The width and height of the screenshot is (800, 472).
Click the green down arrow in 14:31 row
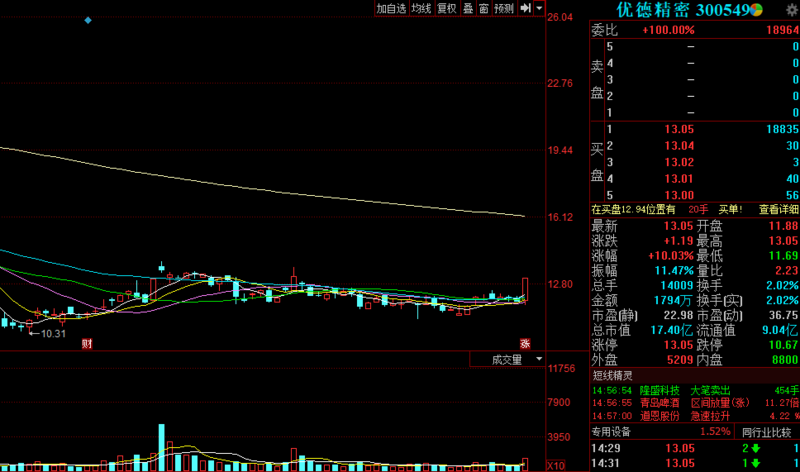coord(756,463)
